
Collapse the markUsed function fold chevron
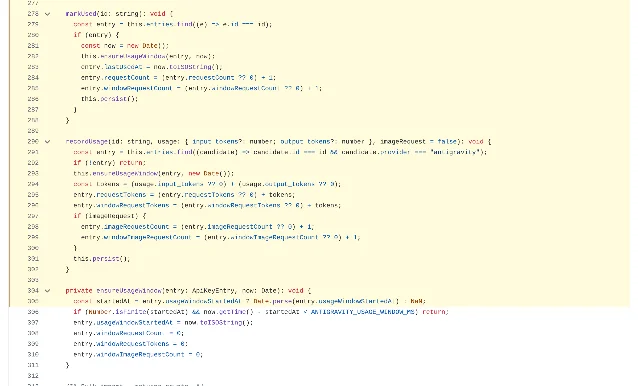click(47, 14)
